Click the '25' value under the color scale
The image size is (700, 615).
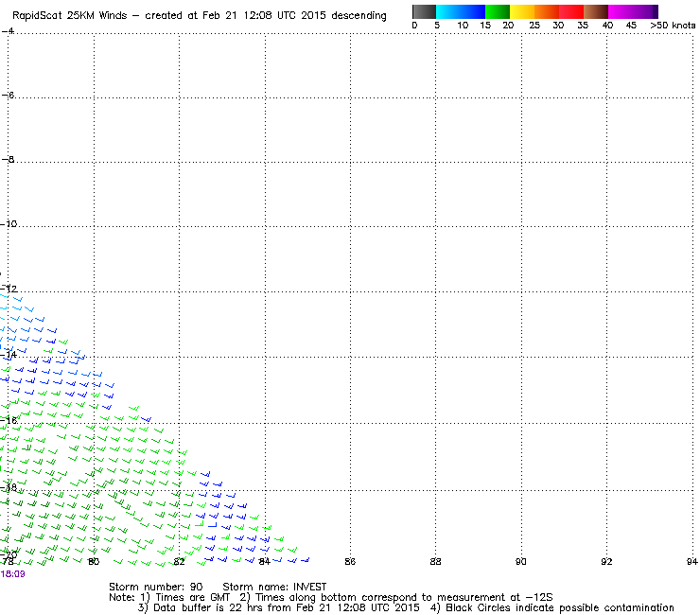coord(534,26)
